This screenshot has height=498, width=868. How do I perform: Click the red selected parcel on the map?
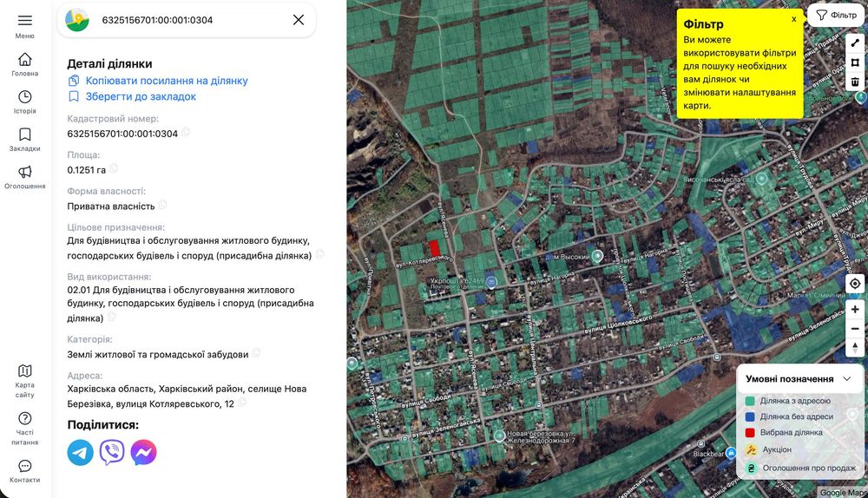(x=435, y=248)
